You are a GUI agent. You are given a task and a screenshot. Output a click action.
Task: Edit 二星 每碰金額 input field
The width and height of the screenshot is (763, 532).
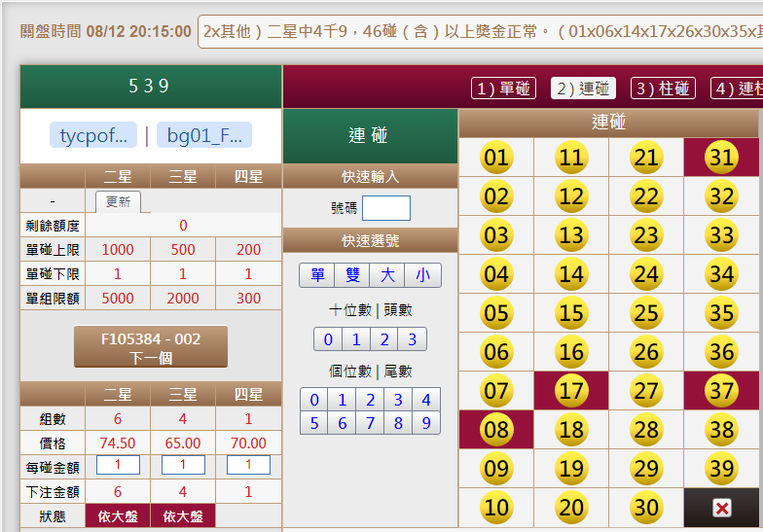pos(119,465)
